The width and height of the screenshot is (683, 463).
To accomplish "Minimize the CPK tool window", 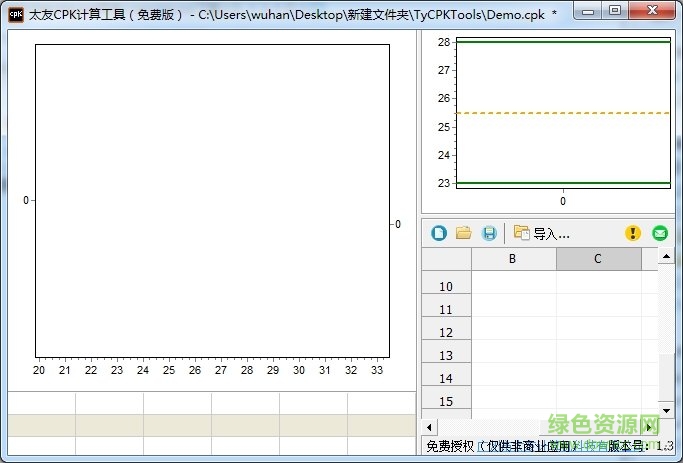I will tap(587, 10).
